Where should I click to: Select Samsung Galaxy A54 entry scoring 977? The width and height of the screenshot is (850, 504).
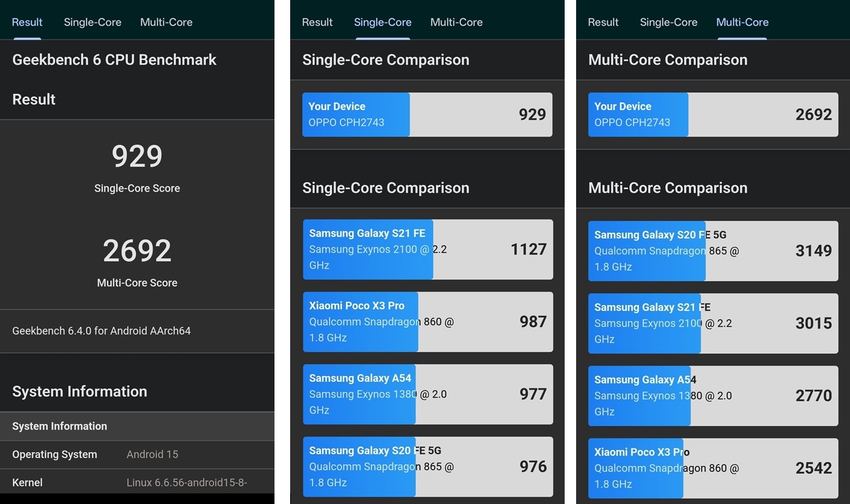coord(428,394)
